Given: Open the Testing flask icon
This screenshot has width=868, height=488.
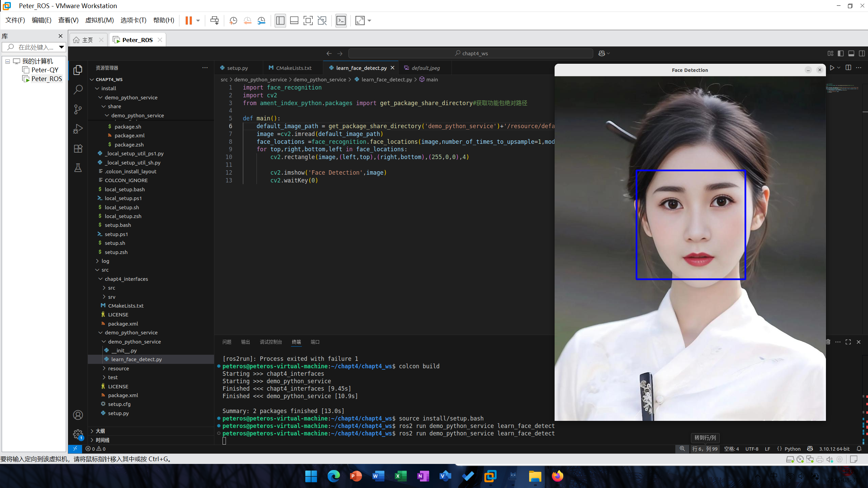Looking at the screenshot, I should (x=78, y=168).
